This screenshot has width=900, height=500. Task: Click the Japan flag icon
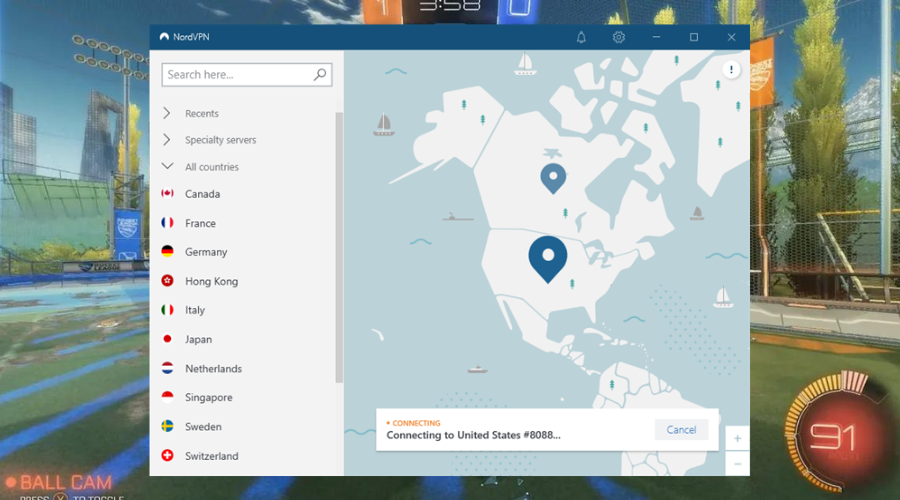[x=167, y=339]
